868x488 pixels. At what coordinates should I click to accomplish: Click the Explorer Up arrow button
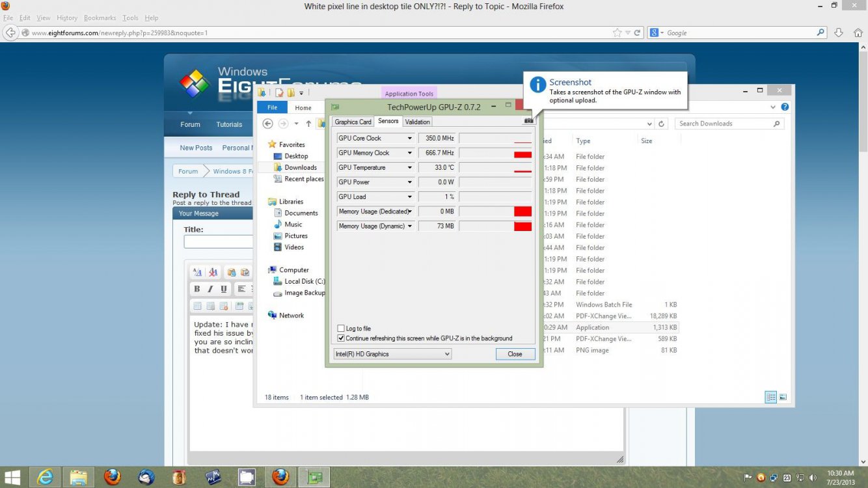pyautogui.click(x=308, y=124)
